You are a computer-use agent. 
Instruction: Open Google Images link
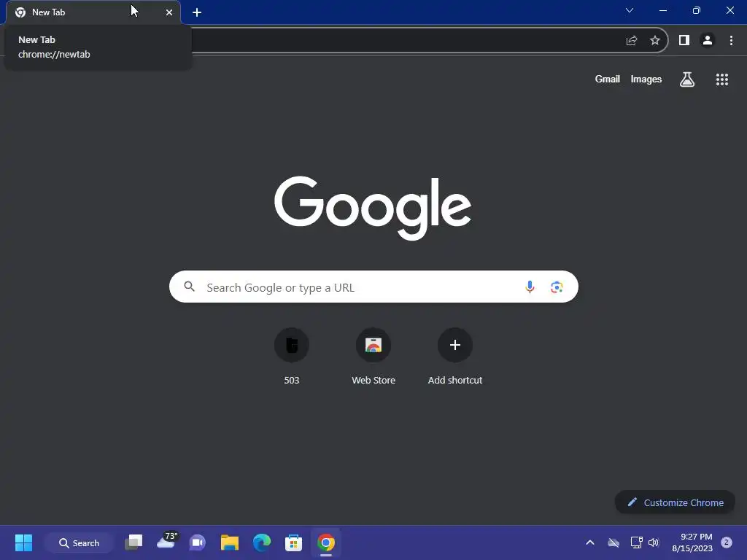646,79
